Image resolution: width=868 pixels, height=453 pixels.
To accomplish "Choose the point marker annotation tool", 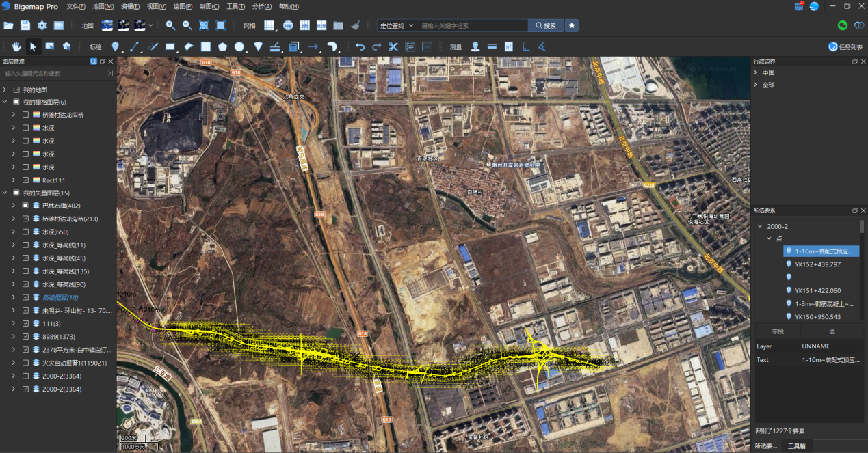I will 115,46.
